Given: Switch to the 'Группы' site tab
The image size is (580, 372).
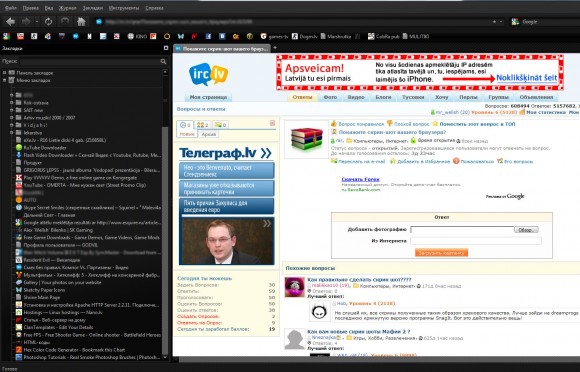Looking at the screenshot, I should tap(498, 97).
